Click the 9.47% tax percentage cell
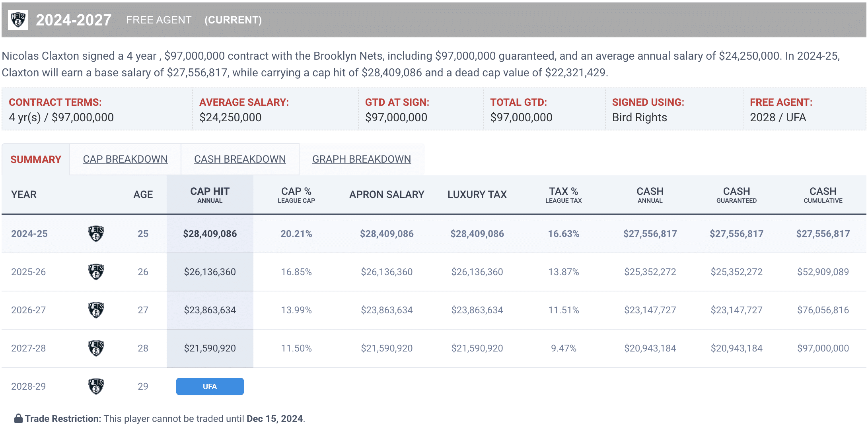The height and width of the screenshot is (435, 868). [x=564, y=348]
